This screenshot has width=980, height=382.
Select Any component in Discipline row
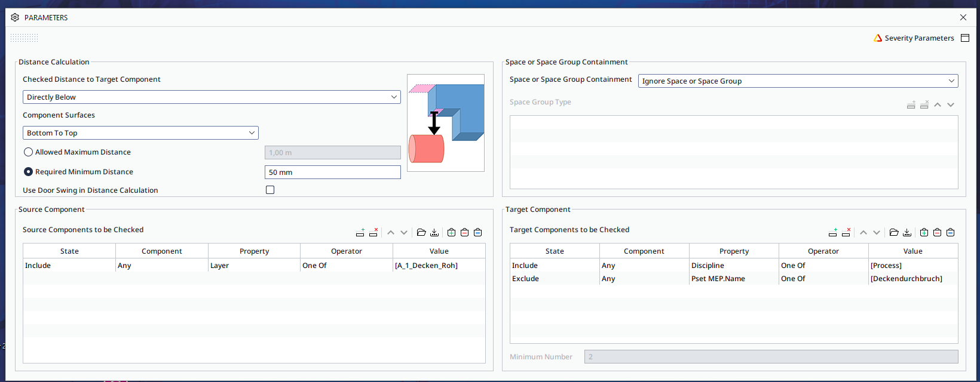tap(644, 265)
